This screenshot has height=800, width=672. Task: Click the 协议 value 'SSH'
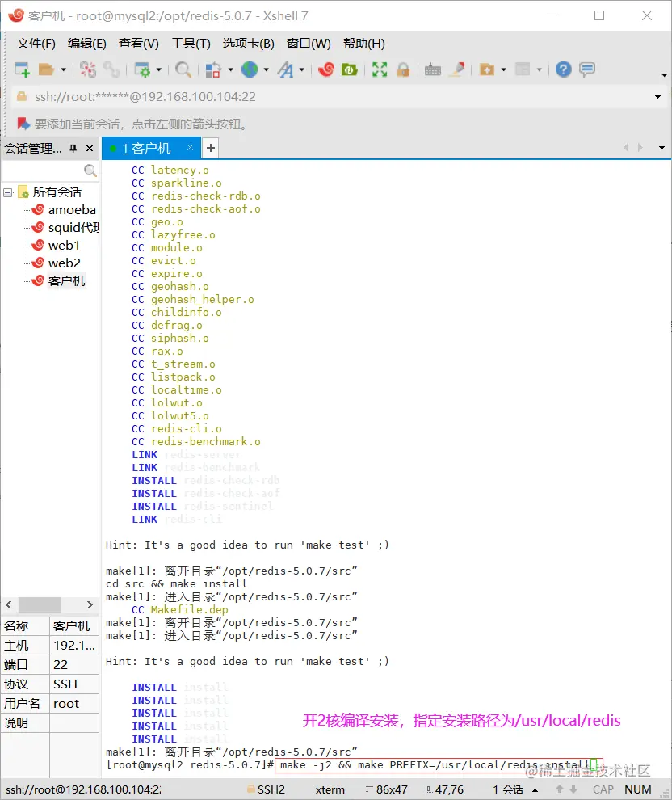tap(74, 684)
